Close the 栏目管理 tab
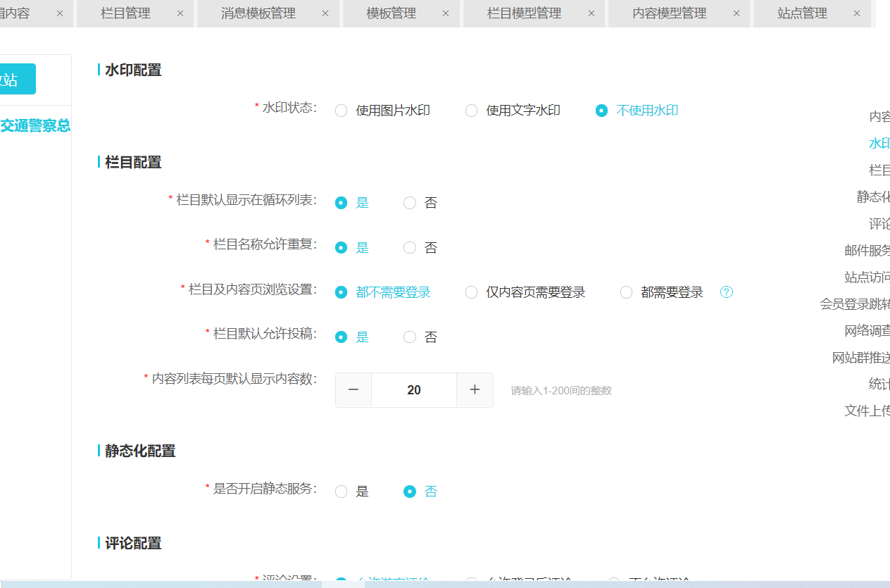Screen dimensions: 890x588 [x=180, y=13]
